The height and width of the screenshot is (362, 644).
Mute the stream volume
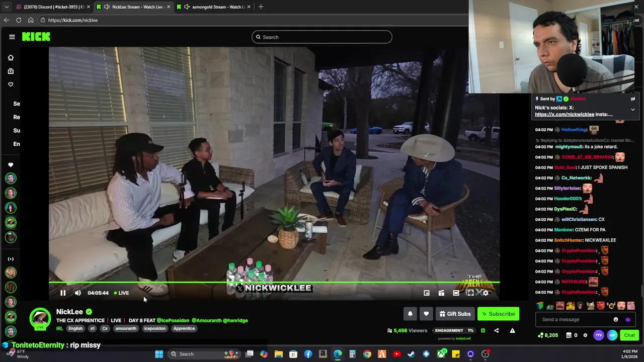coord(78,293)
